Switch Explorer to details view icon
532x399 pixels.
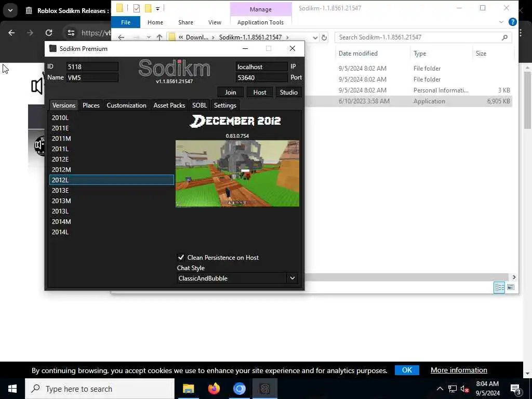coord(499,287)
